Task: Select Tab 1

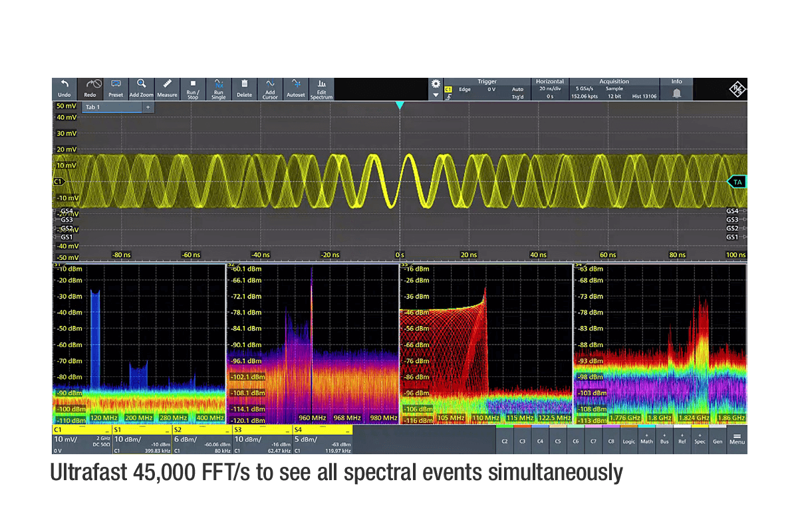Action: point(111,106)
